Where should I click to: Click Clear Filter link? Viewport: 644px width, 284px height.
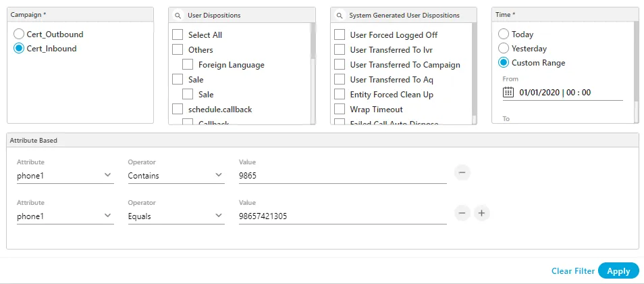click(x=573, y=271)
